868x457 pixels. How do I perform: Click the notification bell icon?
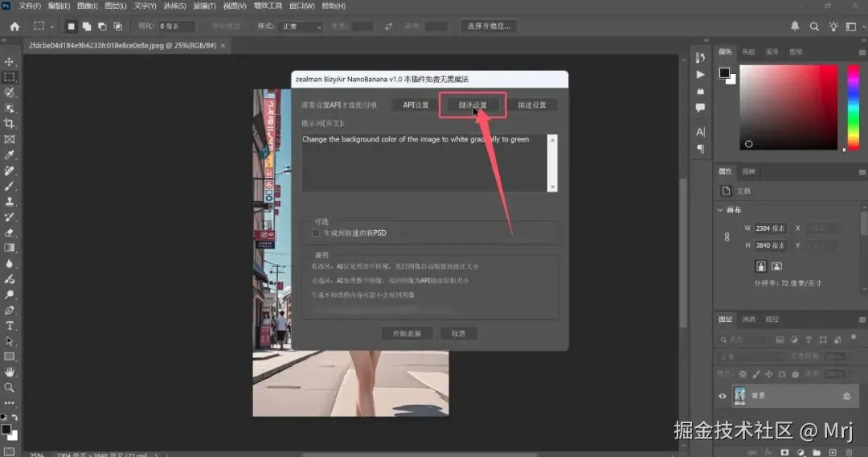coord(795,26)
